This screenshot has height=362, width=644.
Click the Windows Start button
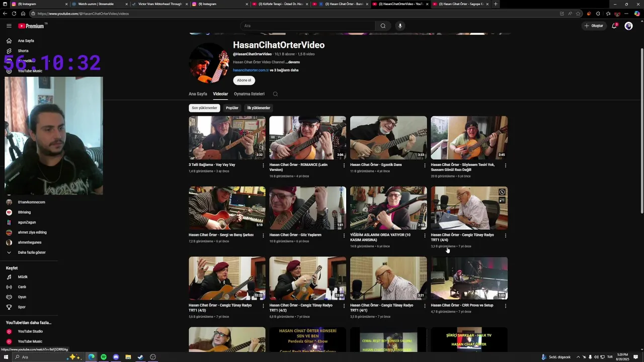5,357
